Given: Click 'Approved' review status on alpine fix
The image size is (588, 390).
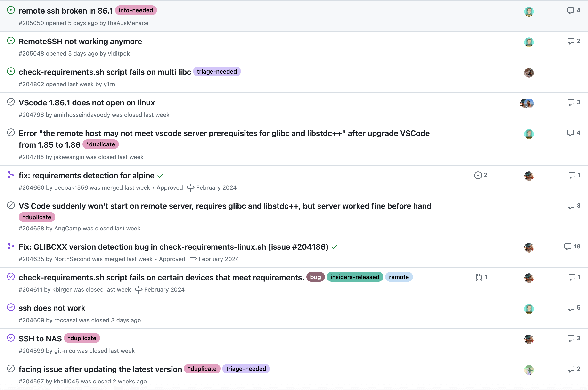Looking at the screenshot, I should pos(170,187).
